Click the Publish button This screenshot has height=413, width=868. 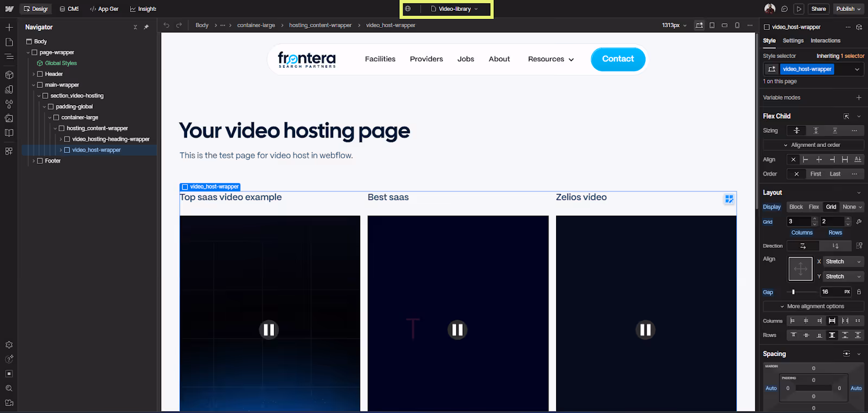pyautogui.click(x=848, y=9)
